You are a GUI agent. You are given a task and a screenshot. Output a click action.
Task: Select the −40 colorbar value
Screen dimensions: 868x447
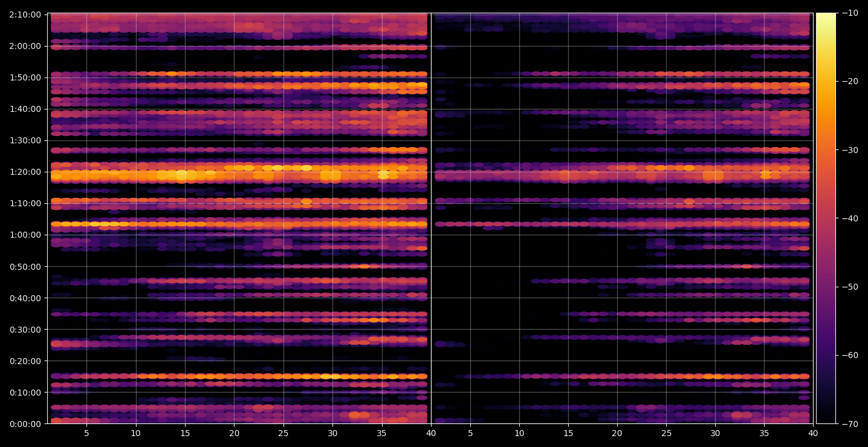tap(850, 218)
